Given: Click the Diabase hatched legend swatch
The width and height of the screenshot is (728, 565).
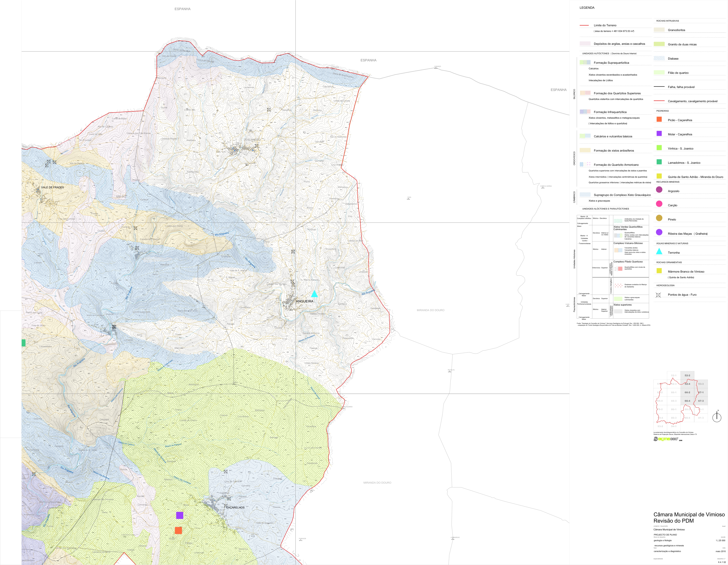Looking at the screenshot, I should click(x=659, y=58).
